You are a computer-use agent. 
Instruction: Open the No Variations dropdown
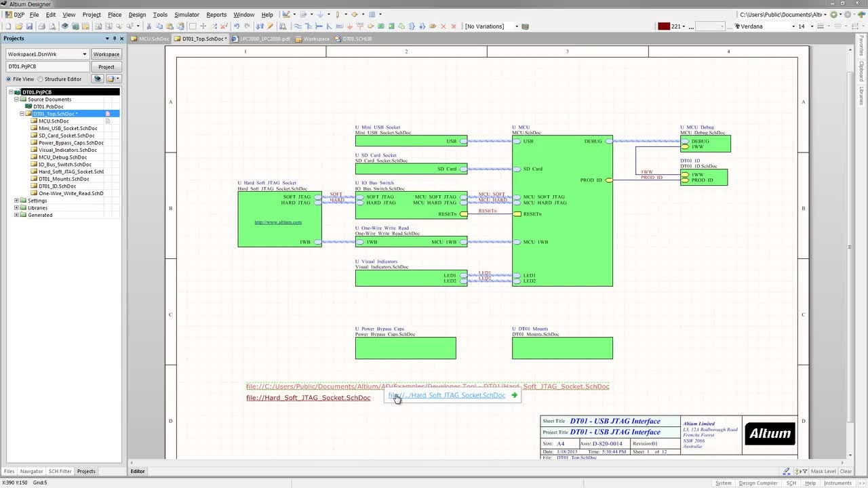tap(517, 26)
